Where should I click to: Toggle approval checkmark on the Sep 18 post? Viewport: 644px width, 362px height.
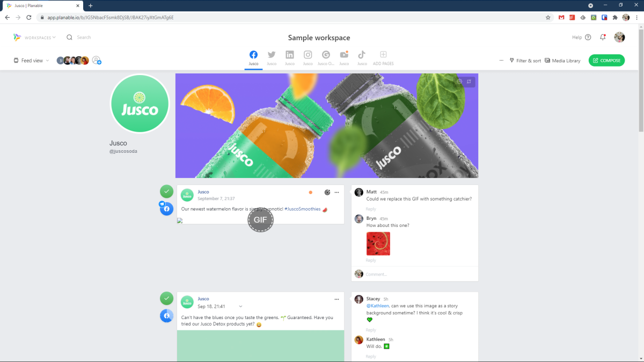tap(166, 298)
